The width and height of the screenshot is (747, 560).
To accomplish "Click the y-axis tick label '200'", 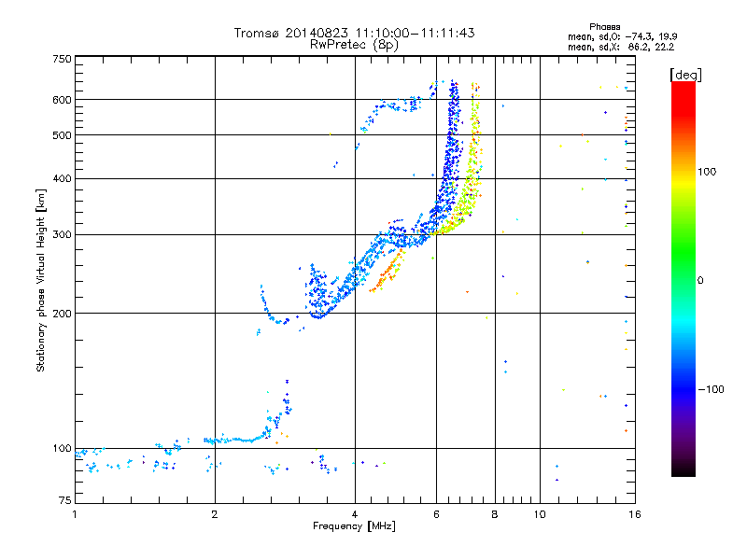I will pos(62,314).
